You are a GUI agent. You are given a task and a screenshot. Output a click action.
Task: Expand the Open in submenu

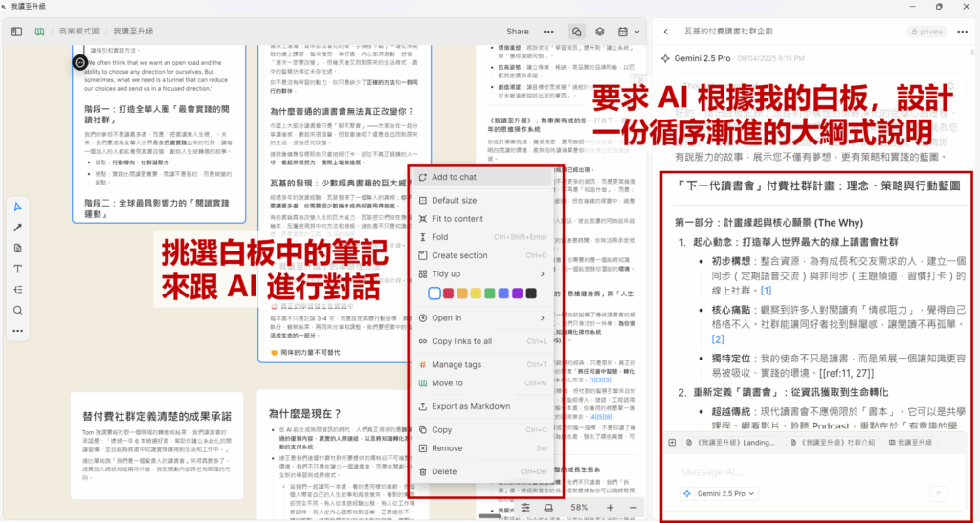pyautogui.click(x=482, y=318)
